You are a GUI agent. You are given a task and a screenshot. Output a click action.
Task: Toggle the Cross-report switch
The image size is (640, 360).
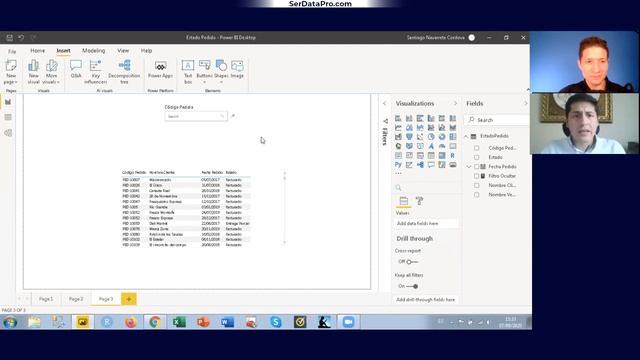pyautogui.click(x=412, y=262)
